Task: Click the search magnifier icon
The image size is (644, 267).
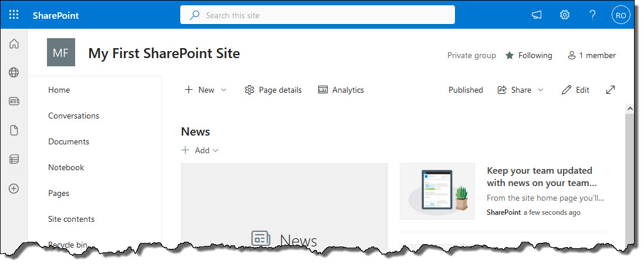Action: 194,15
